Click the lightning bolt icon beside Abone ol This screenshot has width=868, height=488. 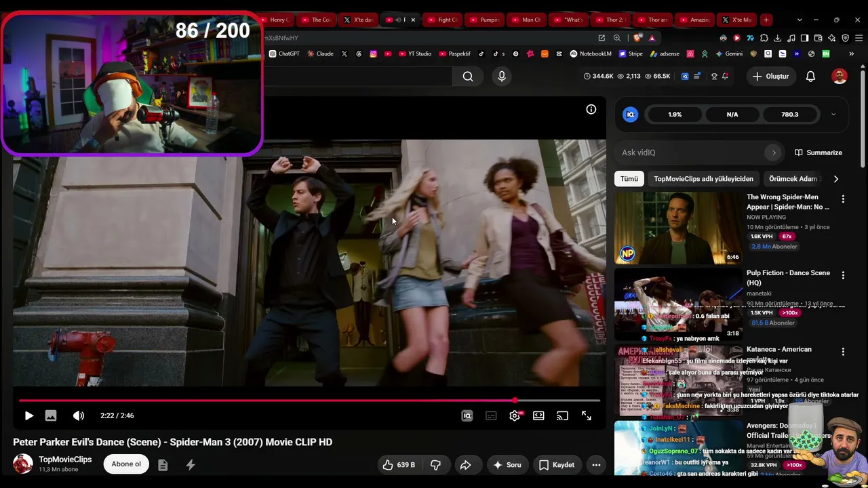[x=191, y=465]
